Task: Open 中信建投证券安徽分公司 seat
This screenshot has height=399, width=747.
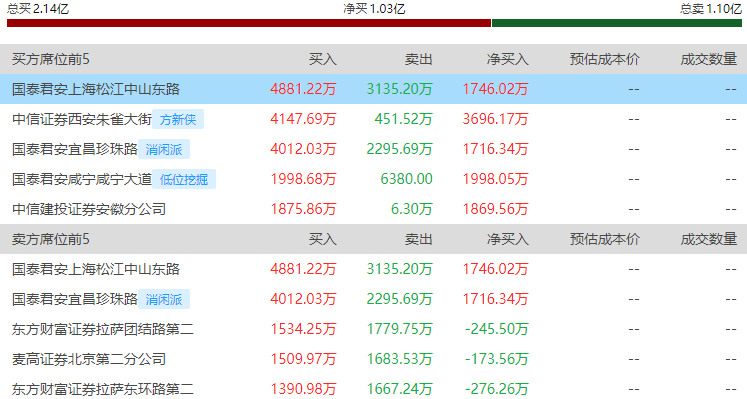Action: point(89,209)
